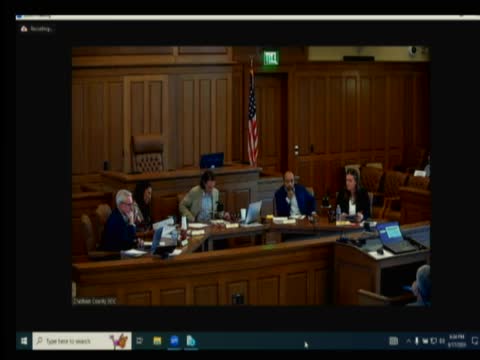480x360 pixels.
Task: Click the 'Type here to search' box
Action: 82,341
